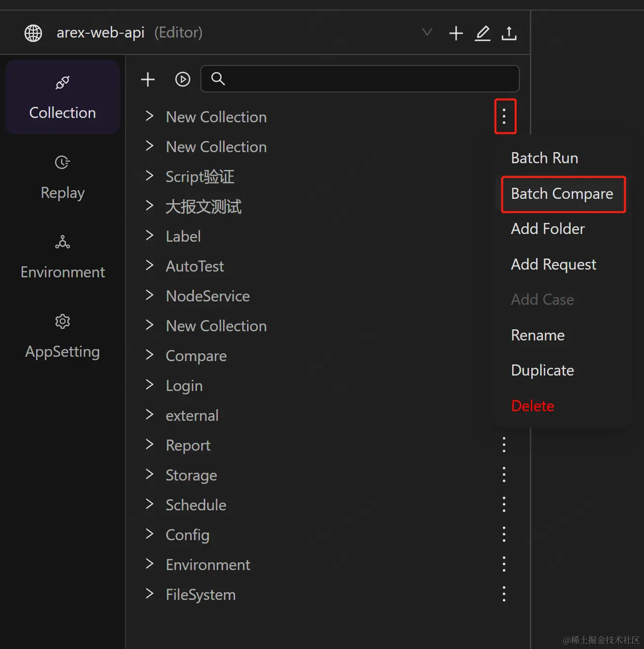Click the add workspace plus icon
The image size is (644, 649).
456,33
